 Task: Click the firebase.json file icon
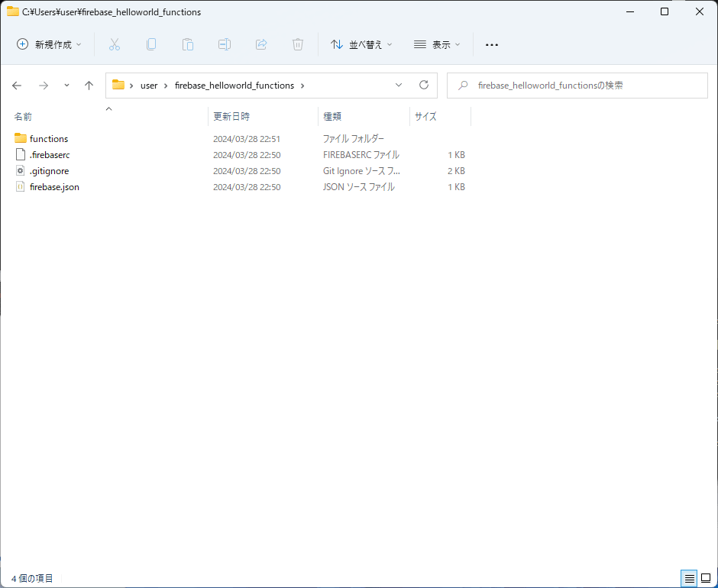point(20,187)
